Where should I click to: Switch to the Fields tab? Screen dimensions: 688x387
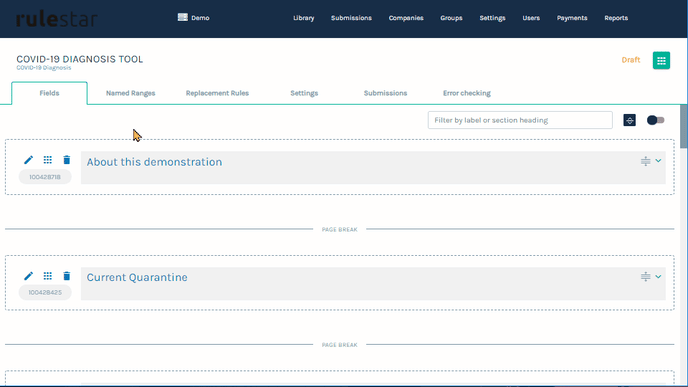(x=49, y=93)
